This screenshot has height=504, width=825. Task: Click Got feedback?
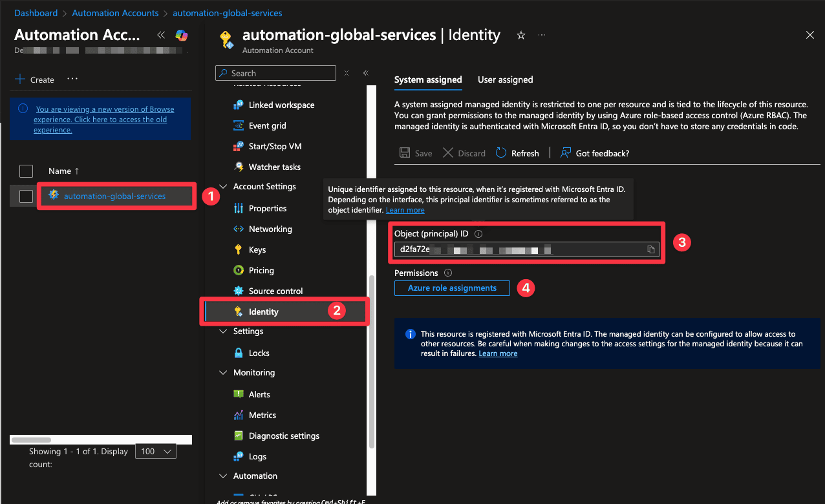coord(595,153)
